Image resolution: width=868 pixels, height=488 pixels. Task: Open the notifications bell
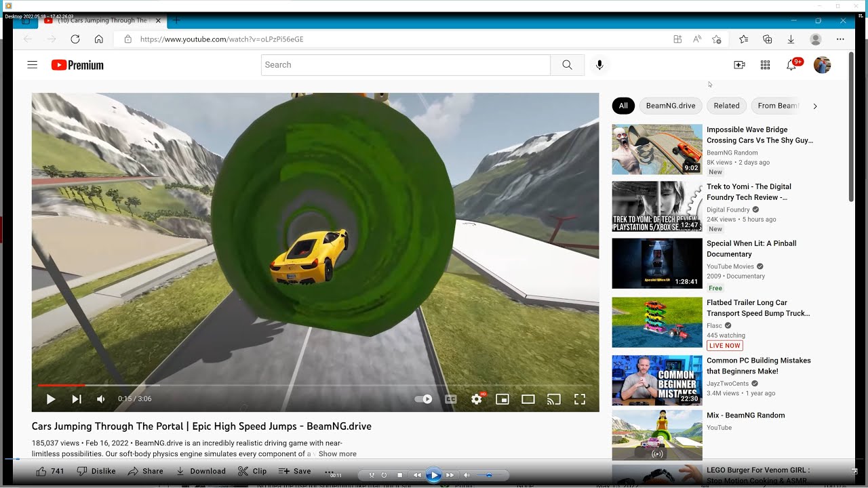point(791,65)
